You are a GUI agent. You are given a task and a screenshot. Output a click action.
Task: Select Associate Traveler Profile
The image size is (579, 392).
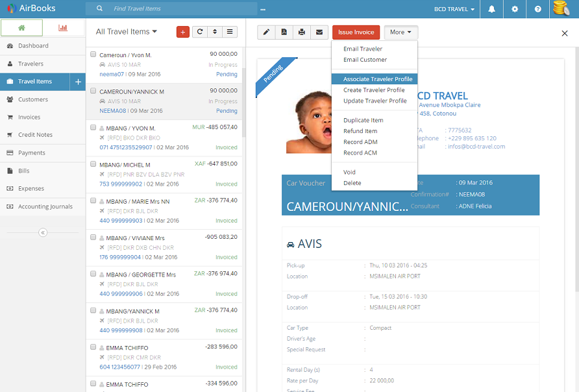(375, 79)
